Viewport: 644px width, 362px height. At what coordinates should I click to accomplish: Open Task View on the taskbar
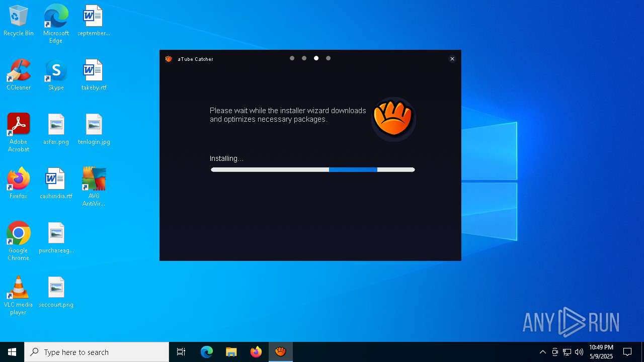tap(181, 352)
